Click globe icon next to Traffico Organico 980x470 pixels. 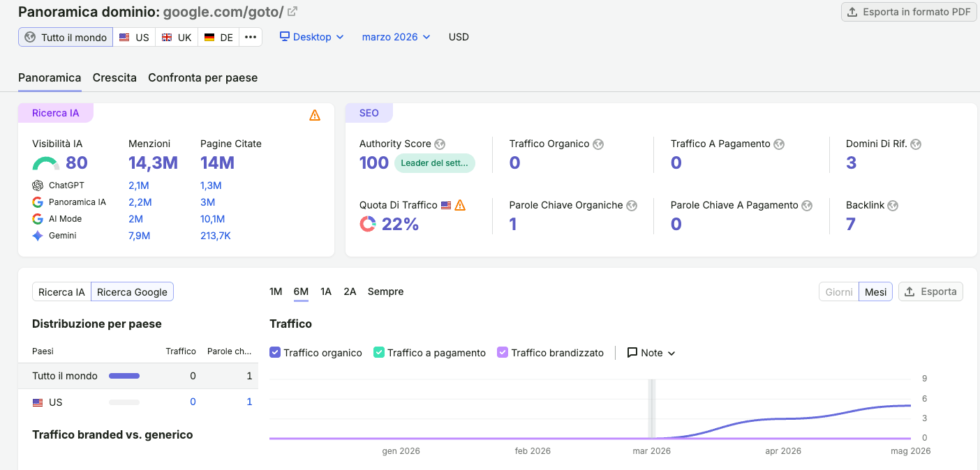(x=598, y=144)
